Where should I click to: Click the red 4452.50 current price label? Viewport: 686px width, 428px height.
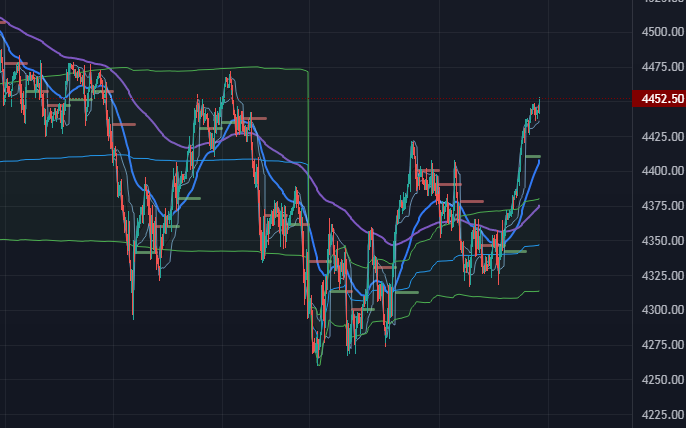tap(659, 98)
